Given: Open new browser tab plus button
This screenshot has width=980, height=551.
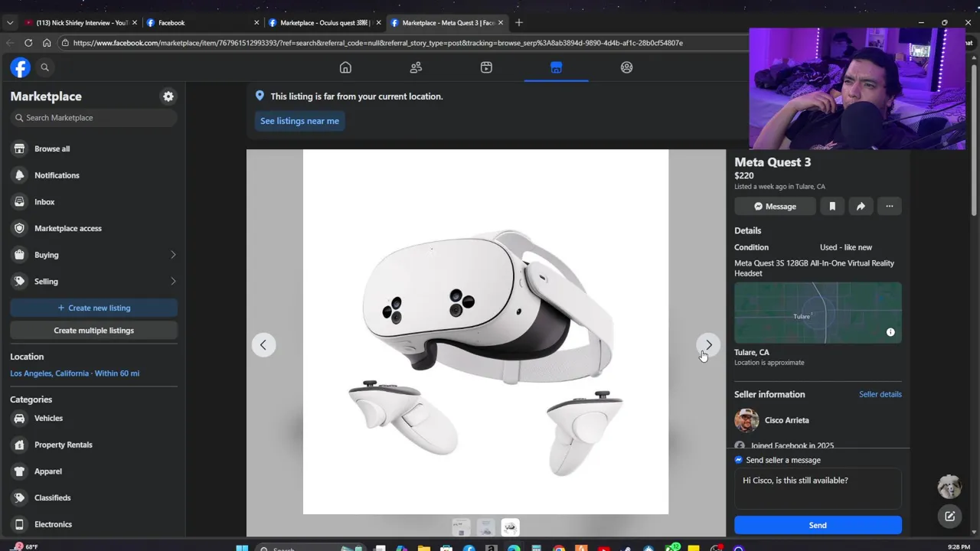Looking at the screenshot, I should (x=519, y=22).
